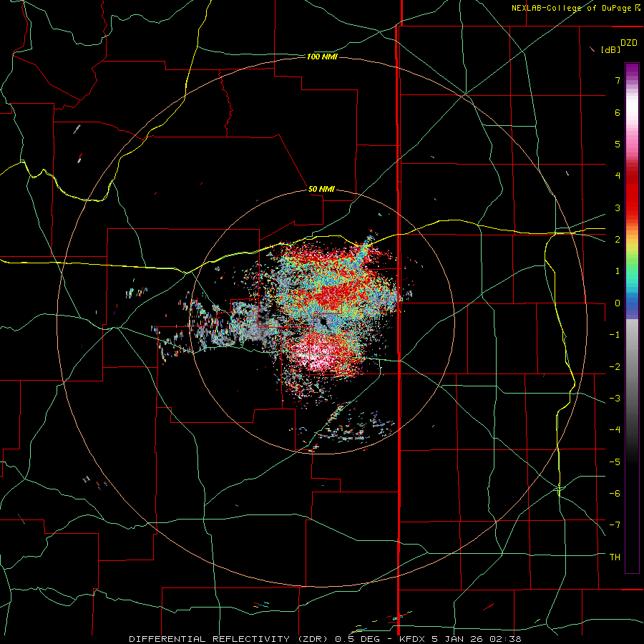
Task: Click the -4 value on the color scale
Action: pyautogui.click(x=615, y=430)
